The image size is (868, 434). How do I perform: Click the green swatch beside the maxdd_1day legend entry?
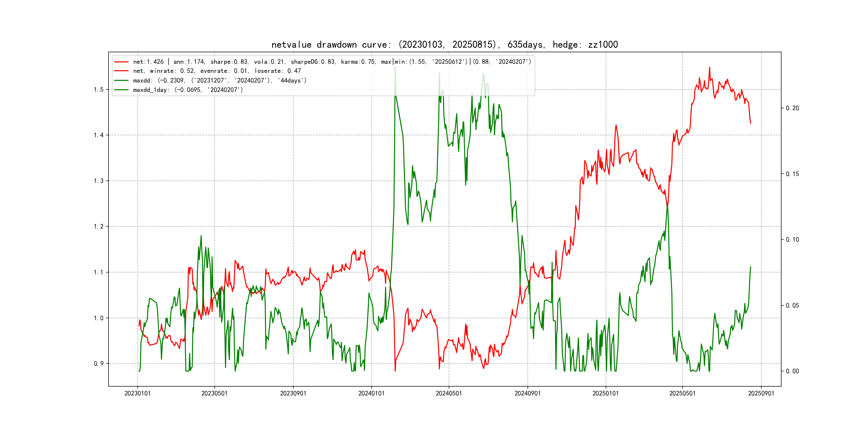coord(121,90)
